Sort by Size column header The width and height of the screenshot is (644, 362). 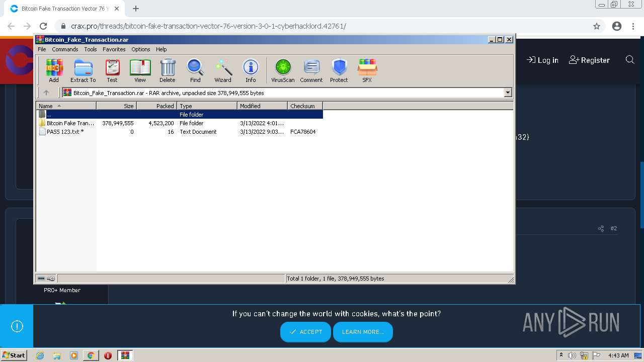point(117,106)
